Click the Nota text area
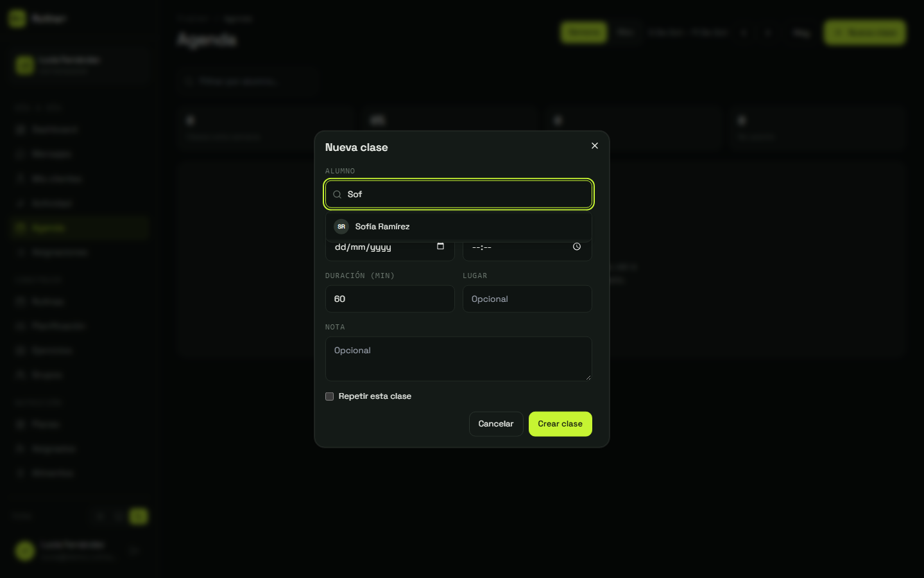924x578 pixels. coord(459,359)
